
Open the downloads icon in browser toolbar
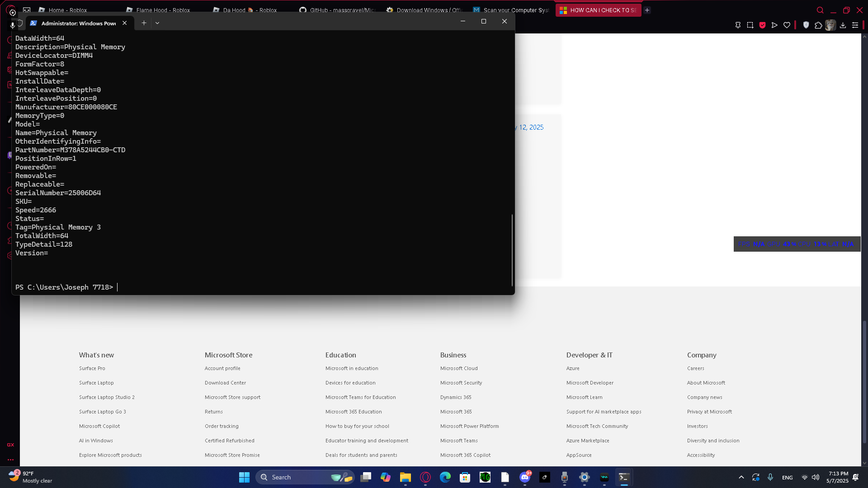[x=843, y=25]
